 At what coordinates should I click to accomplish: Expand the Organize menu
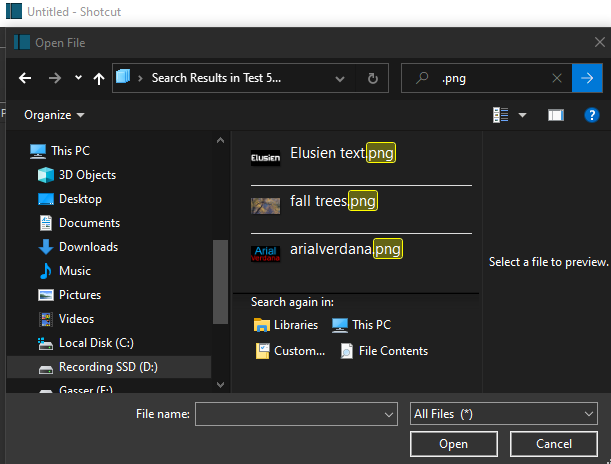coord(54,115)
